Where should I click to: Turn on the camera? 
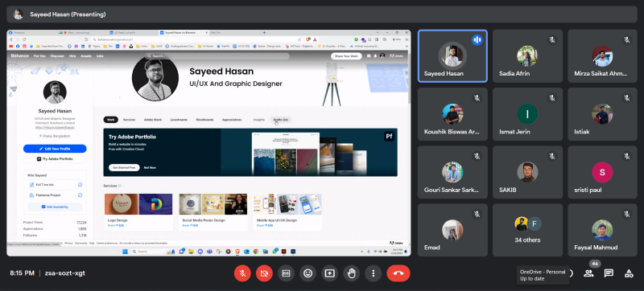[x=264, y=273]
